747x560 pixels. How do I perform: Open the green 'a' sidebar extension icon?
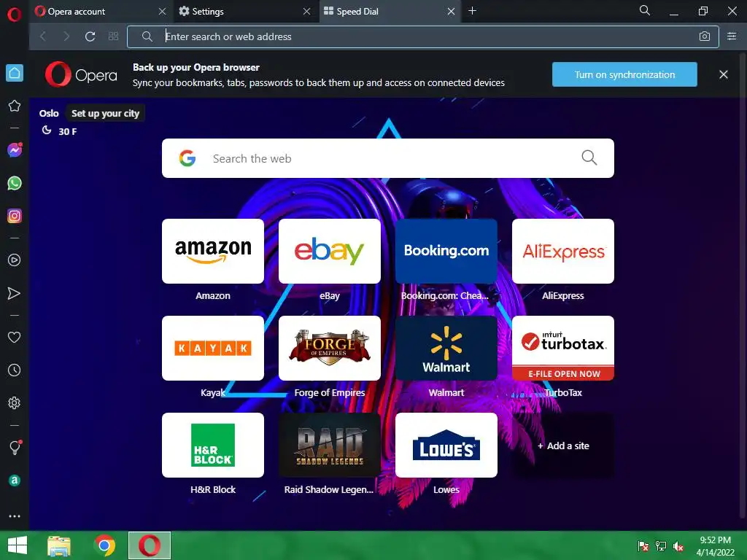[x=15, y=481]
